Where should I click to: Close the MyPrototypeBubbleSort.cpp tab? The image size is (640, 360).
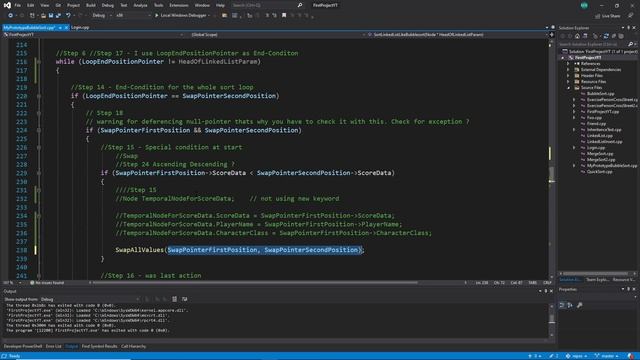pos(66,27)
